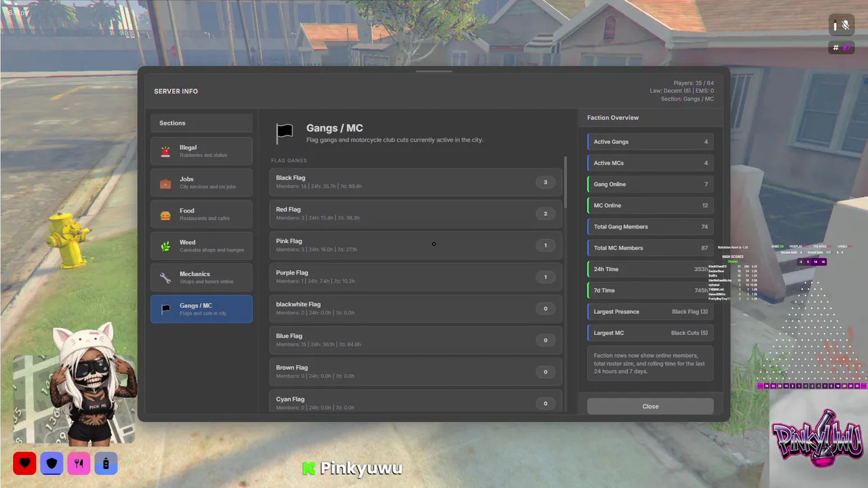
Task: Click the Players: 35 / 64 text
Action: pyautogui.click(x=693, y=83)
